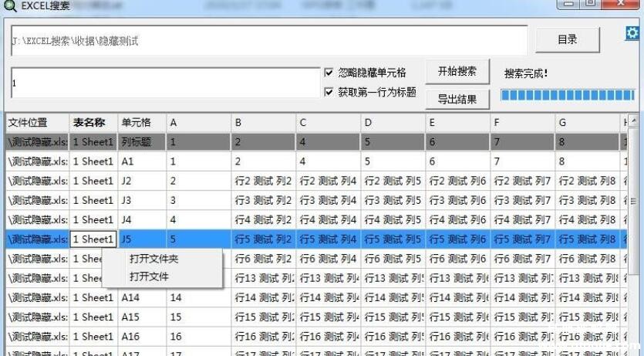
Task: Click column header D
Action: pyautogui.click(x=393, y=123)
